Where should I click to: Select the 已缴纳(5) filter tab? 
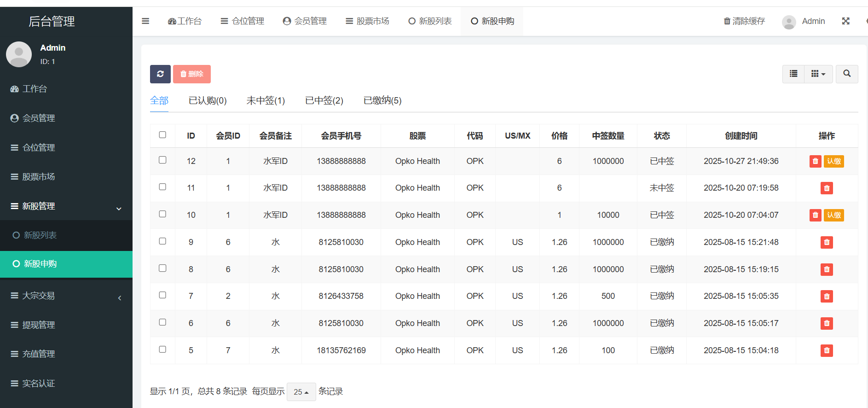point(382,100)
